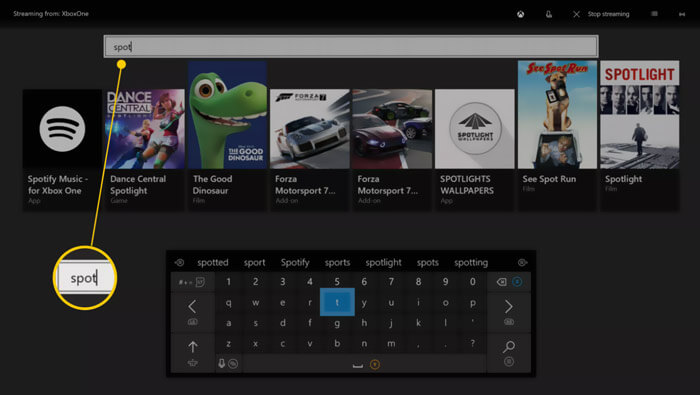This screenshot has width=700, height=395.
Task: Click the e key
Action: (x=283, y=303)
